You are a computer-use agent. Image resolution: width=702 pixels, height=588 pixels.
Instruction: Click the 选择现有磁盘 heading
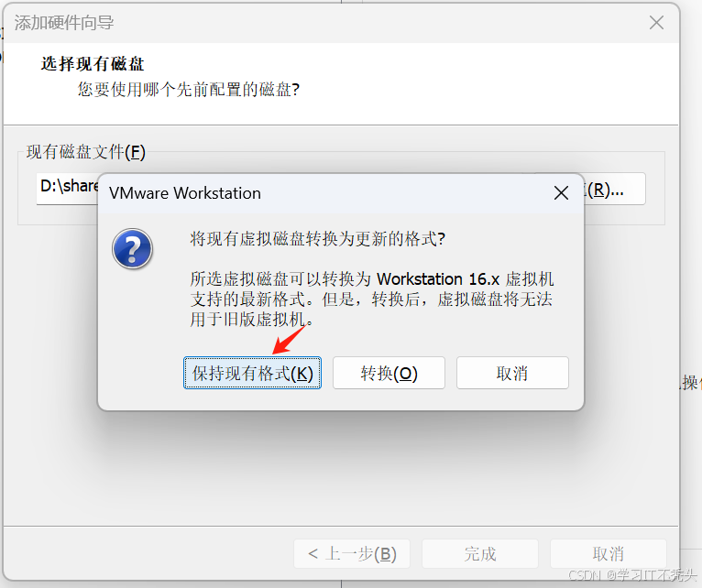point(93,63)
